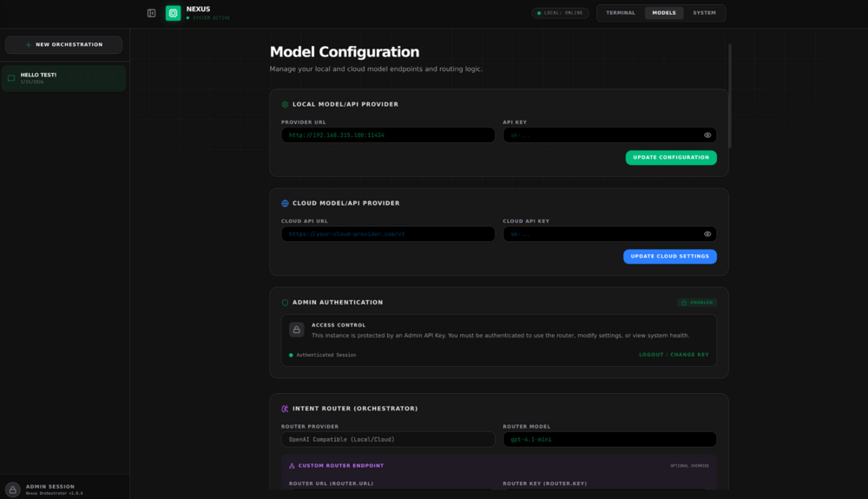Click the Router URL (ROUTER.URL) label

coord(331,483)
